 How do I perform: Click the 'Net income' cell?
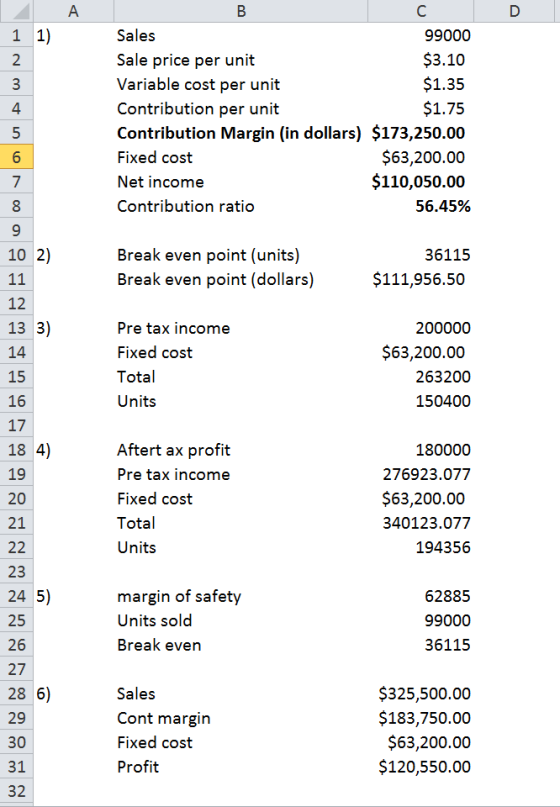[241, 182]
